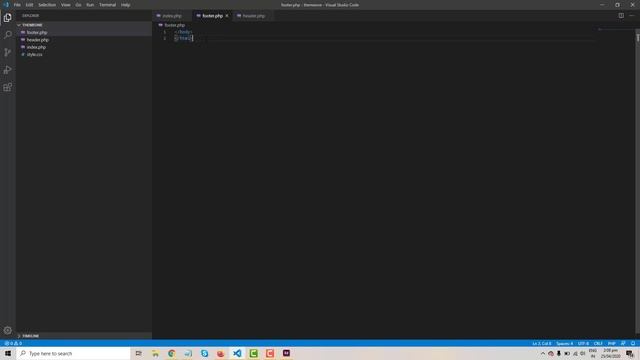The height and width of the screenshot is (360, 640).
Task: Show hidden system tray icons
Action: pos(542,353)
